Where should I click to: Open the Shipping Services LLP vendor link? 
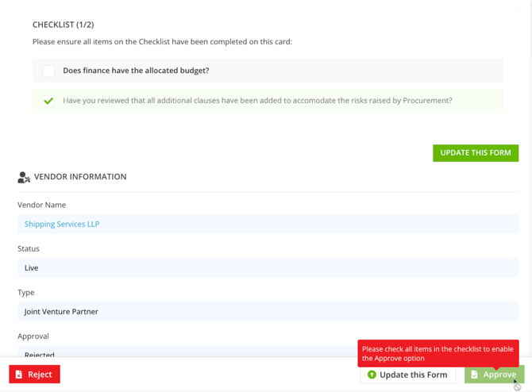pos(62,224)
